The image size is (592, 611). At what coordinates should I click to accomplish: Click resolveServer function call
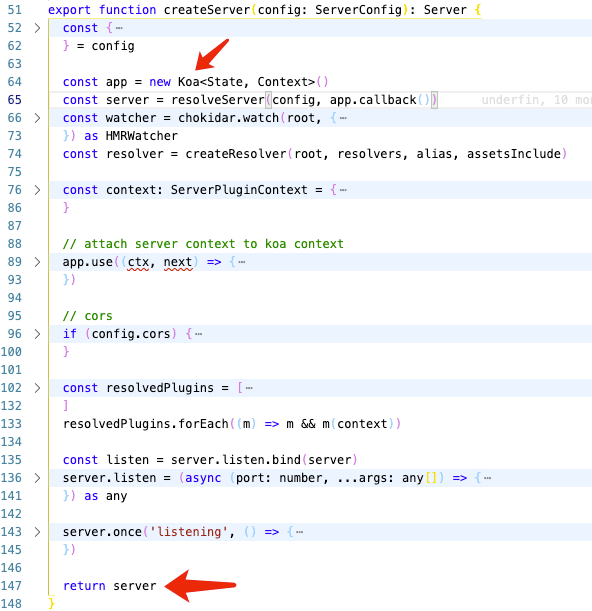218,100
